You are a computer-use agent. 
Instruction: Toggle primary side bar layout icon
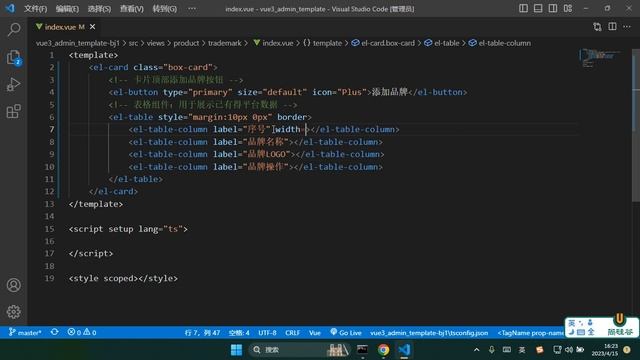pyautogui.click(x=523, y=8)
